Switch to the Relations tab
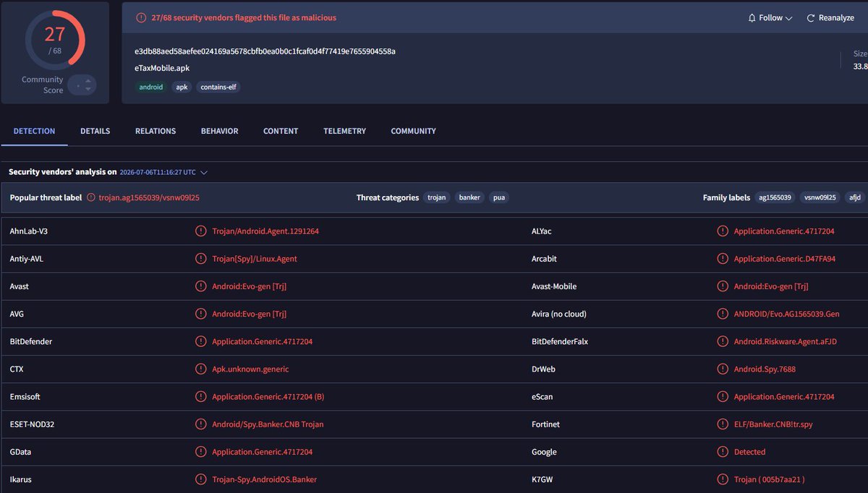Image resolution: width=868 pixels, height=493 pixels. click(x=156, y=131)
